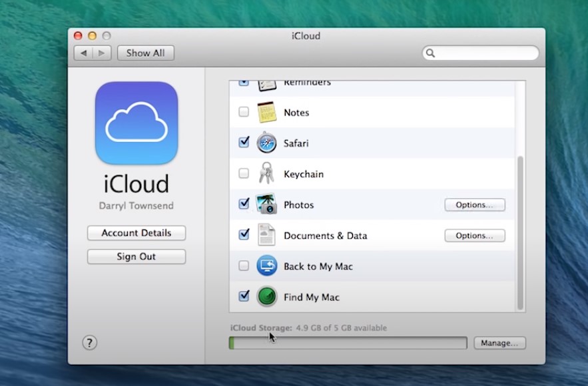Click the Keychain keys icon
This screenshot has width=588, height=386.
click(266, 174)
